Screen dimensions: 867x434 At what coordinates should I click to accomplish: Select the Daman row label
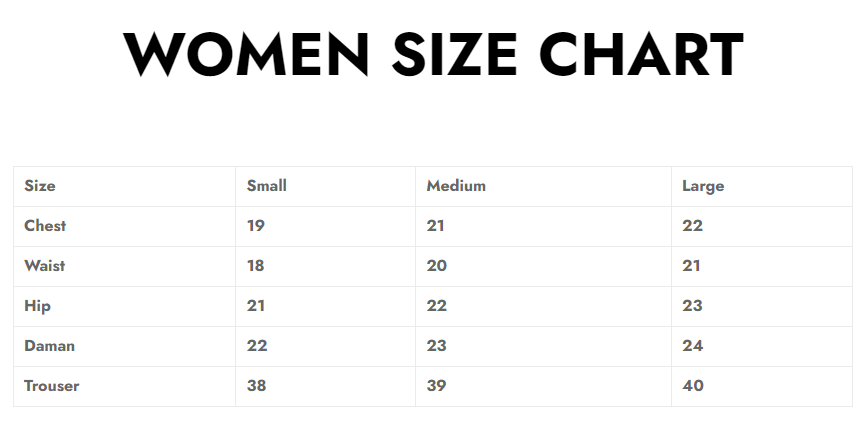point(49,346)
